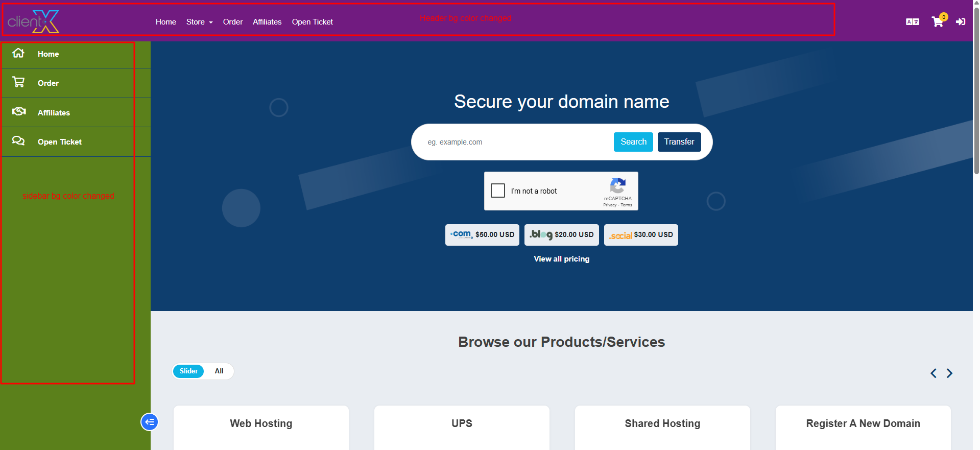This screenshot has height=450, width=980.
Task: Collapse the sidebar with blue round button
Action: [150, 422]
